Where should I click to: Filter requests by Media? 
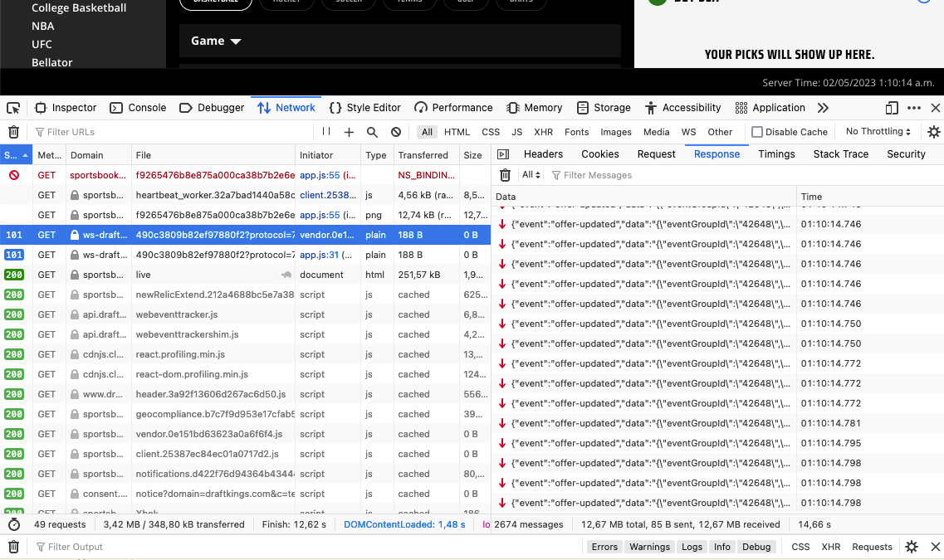[656, 132]
